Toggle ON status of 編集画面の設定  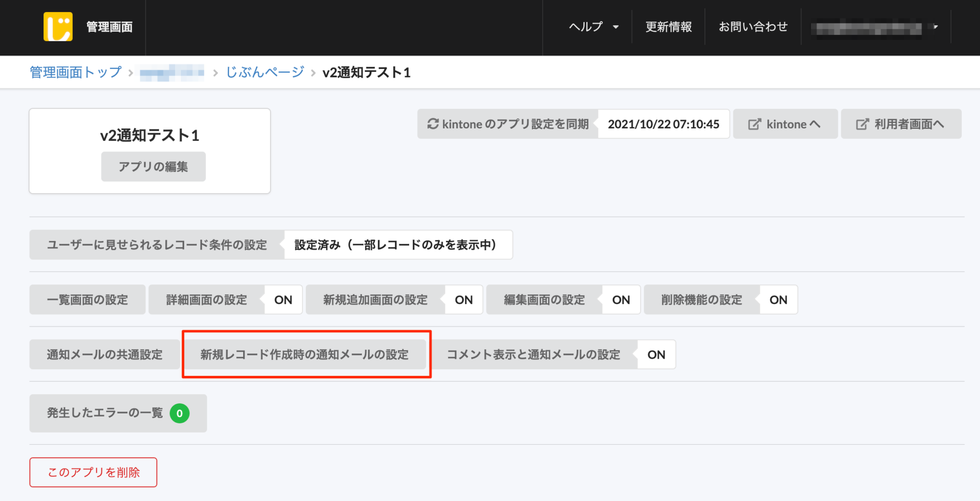click(621, 300)
